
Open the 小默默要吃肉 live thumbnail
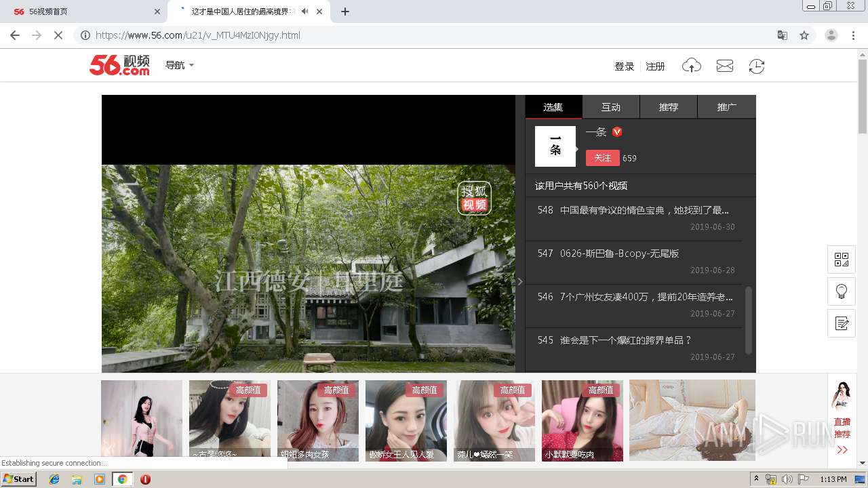tap(583, 420)
